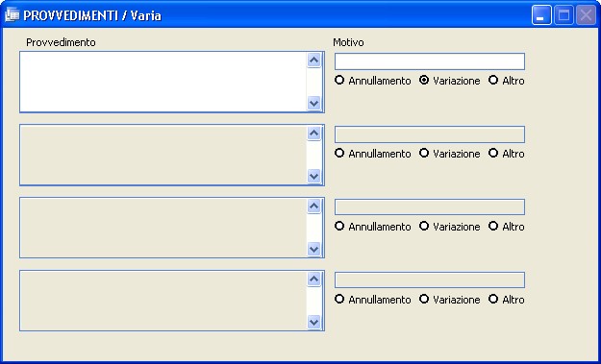The height and width of the screenshot is (364, 601).
Task: Click the down arrow of first Provvedimento scrollbar
Action: (313, 103)
